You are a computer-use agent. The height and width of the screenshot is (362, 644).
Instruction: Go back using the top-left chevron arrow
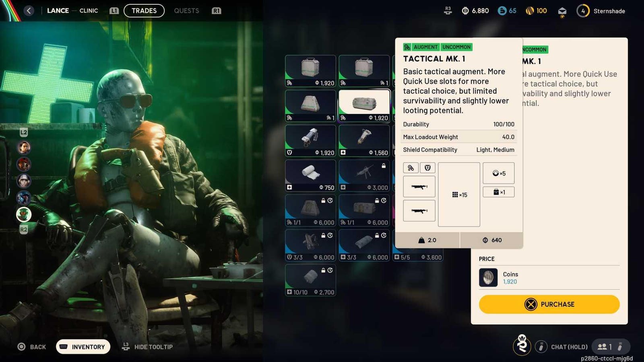[x=29, y=11]
